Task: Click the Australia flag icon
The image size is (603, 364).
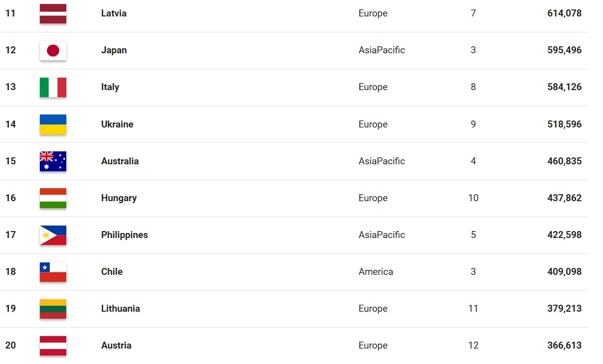Action: pos(53,161)
